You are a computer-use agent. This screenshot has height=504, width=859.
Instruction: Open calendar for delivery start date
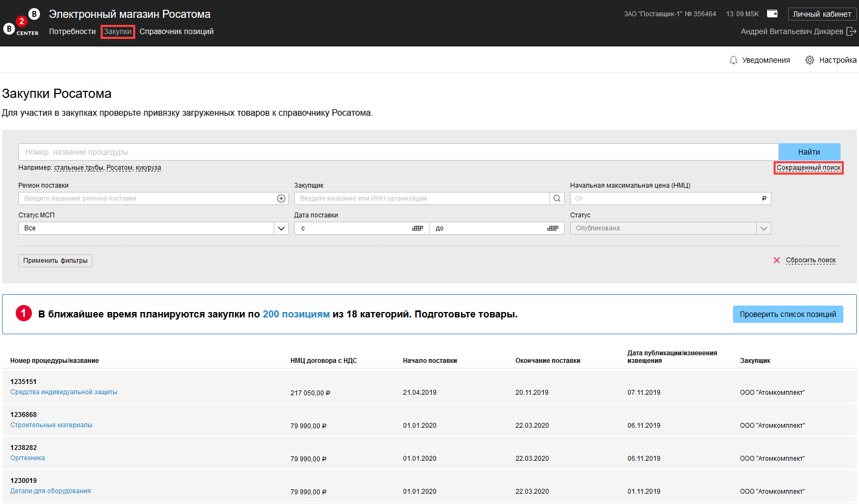(417, 228)
